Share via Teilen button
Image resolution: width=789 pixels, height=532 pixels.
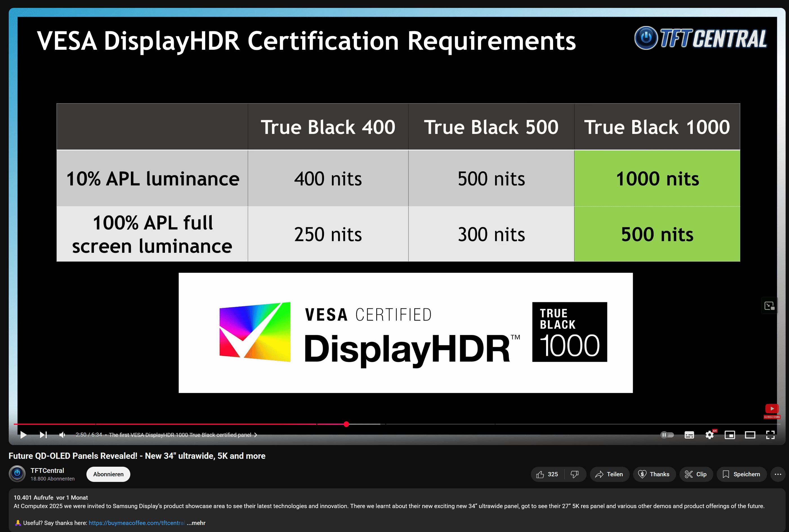click(x=610, y=474)
